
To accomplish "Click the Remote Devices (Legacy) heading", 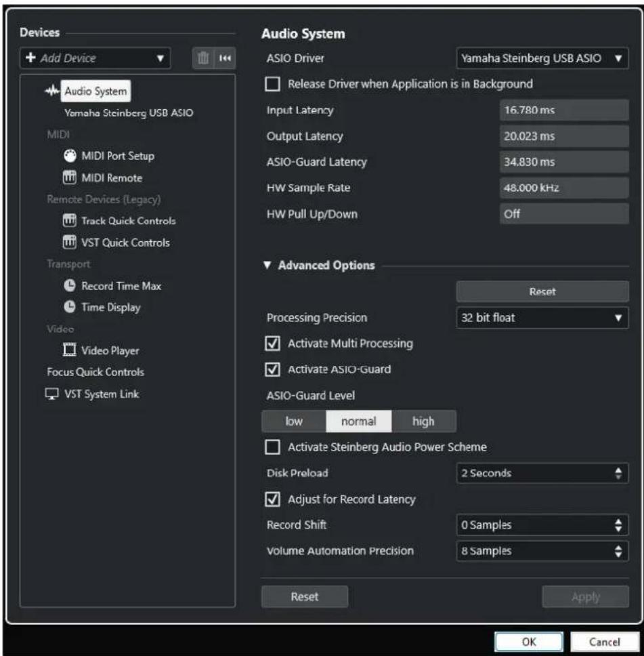I will pyautogui.click(x=104, y=199).
